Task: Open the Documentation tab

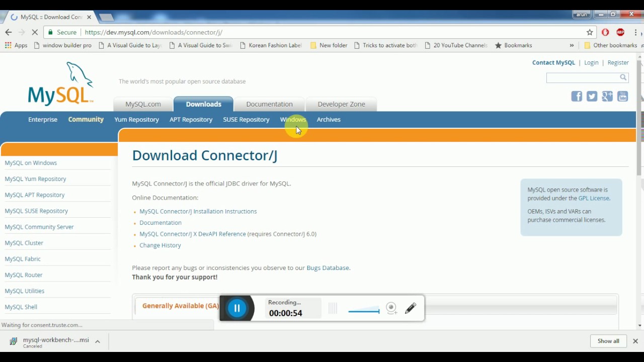Action: (269, 104)
